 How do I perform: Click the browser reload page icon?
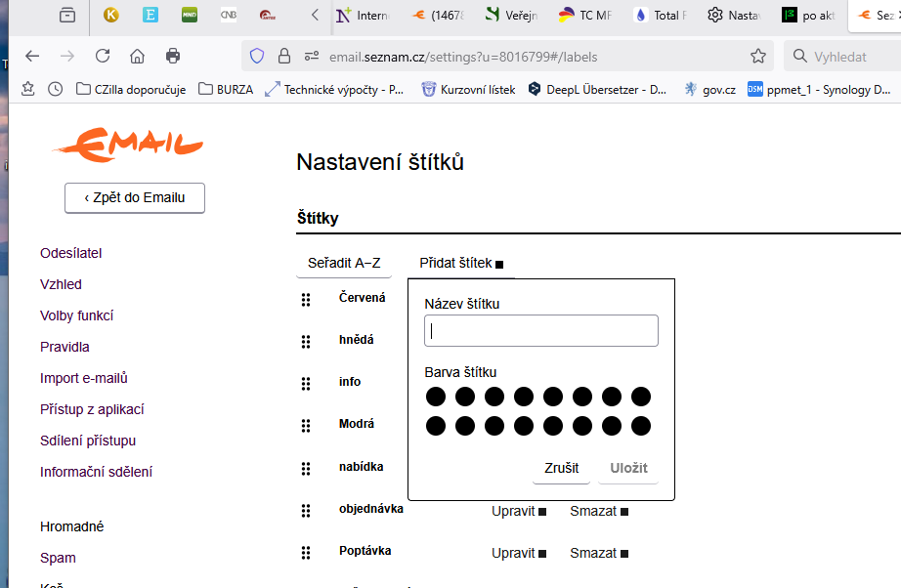pyautogui.click(x=103, y=56)
